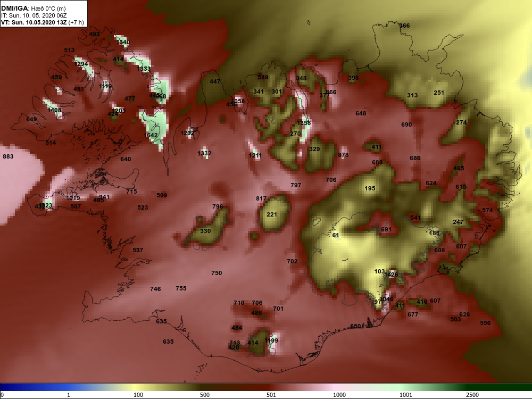Image resolution: width=532 pixels, height=399 pixels.
Task: Click the map value 1199
Action: coord(271,340)
